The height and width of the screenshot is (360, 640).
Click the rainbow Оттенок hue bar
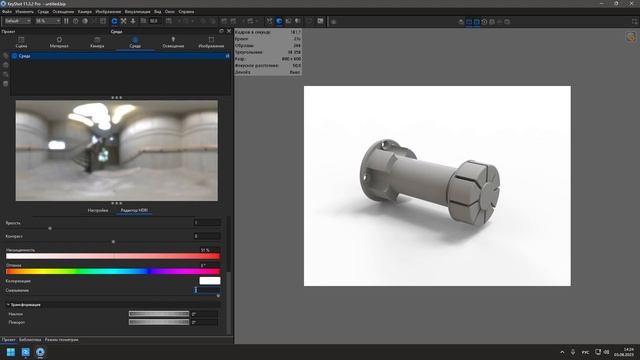113,271
